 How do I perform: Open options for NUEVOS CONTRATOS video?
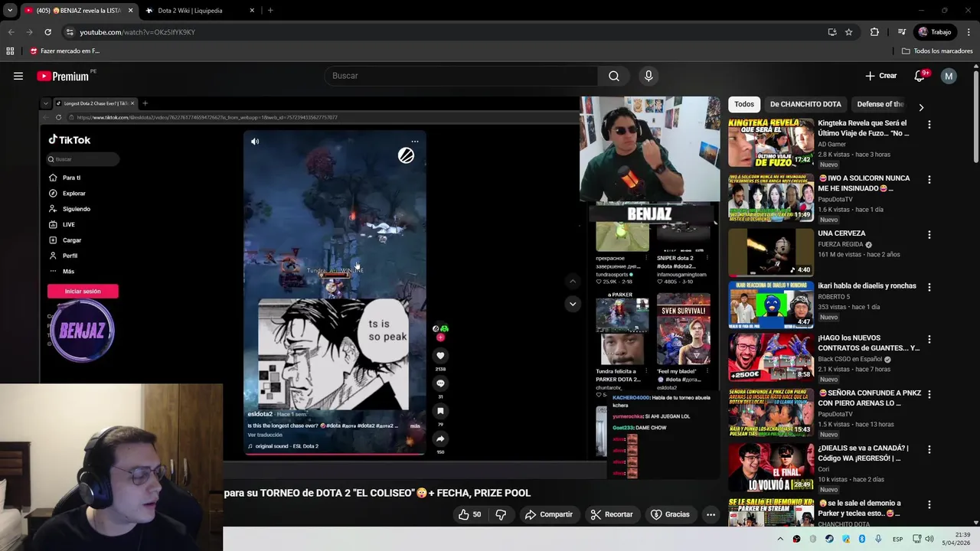click(x=929, y=339)
